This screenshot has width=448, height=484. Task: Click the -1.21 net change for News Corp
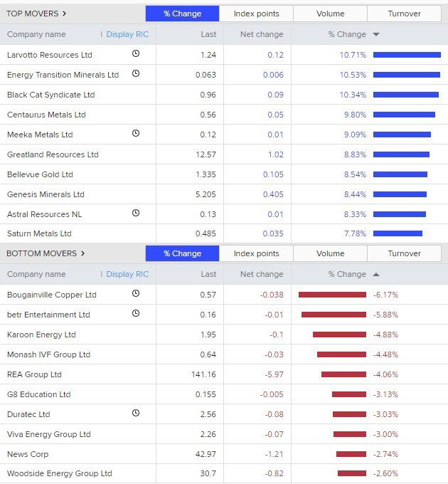[x=274, y=454]
